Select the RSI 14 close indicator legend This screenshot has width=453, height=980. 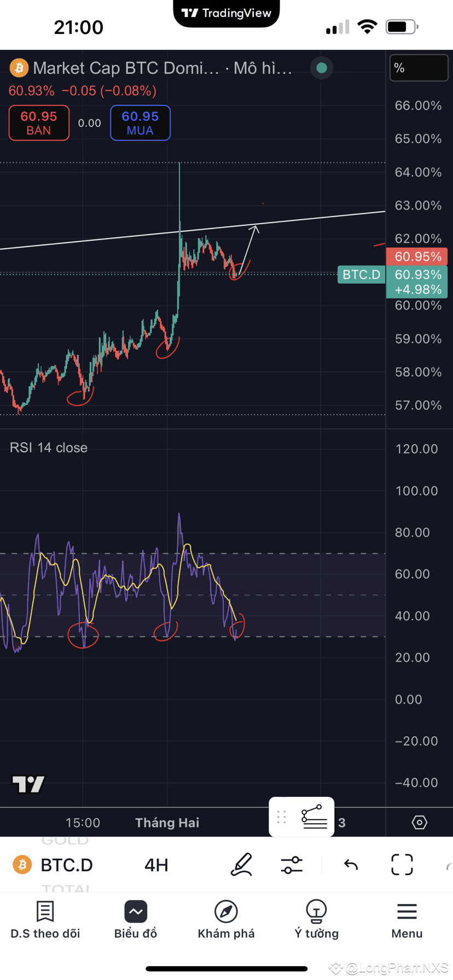coord(49,447)
